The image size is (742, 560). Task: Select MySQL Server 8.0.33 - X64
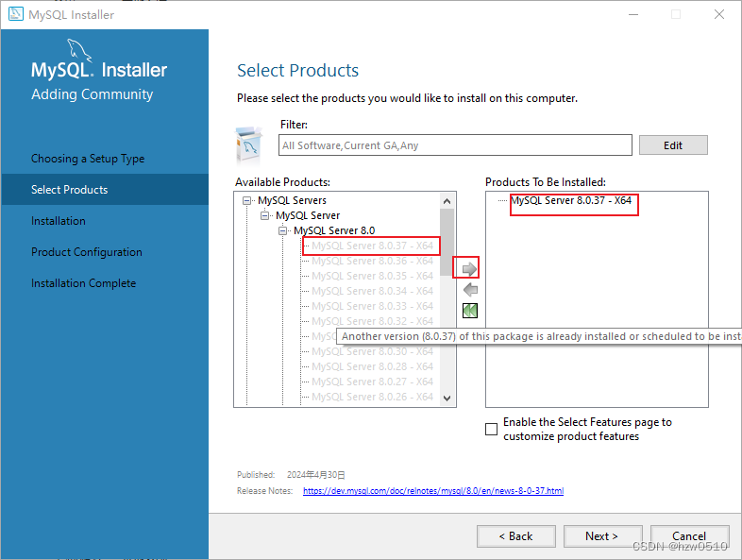[x=372, y=306]
